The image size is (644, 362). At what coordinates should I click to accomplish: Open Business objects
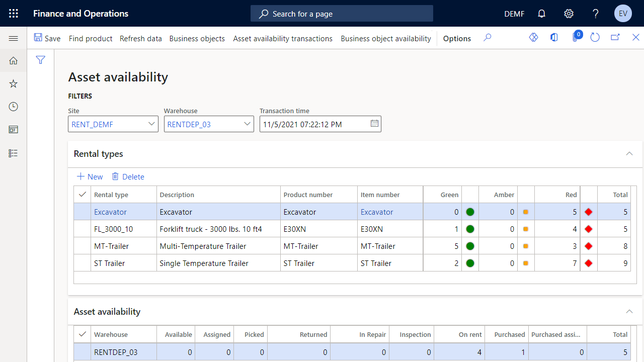click(197, 38)
